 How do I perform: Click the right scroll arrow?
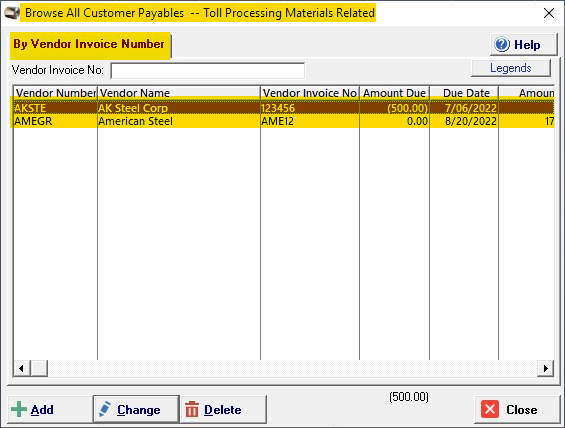[545, 368]
